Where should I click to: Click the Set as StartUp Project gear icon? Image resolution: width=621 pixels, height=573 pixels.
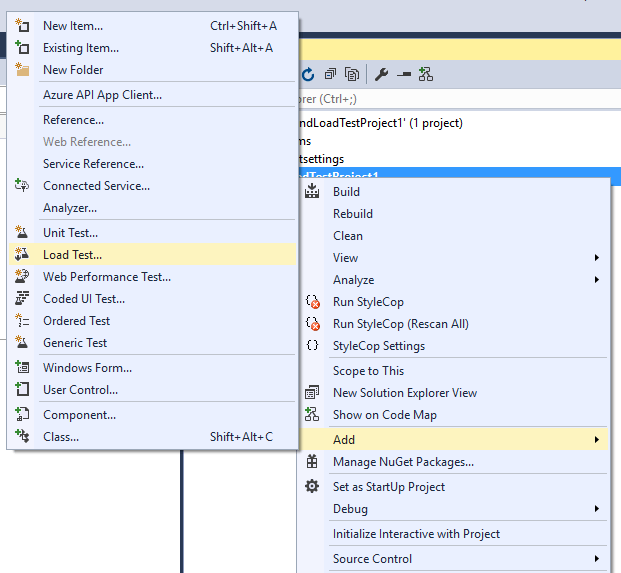(x=312, y=487)
